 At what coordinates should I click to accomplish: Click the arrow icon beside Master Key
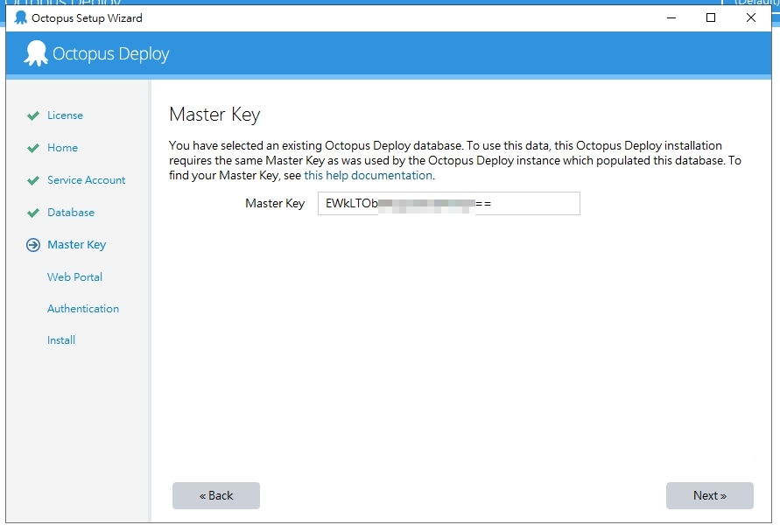33,245
